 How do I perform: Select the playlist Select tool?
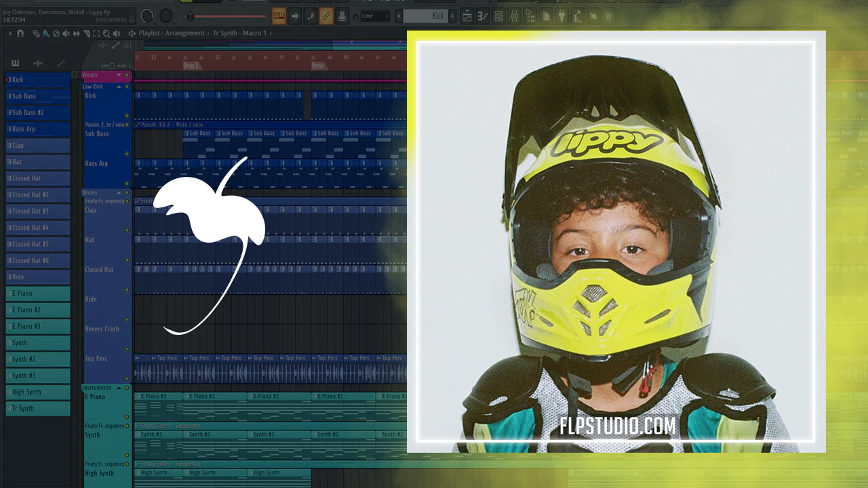click(x=96, y=33)
